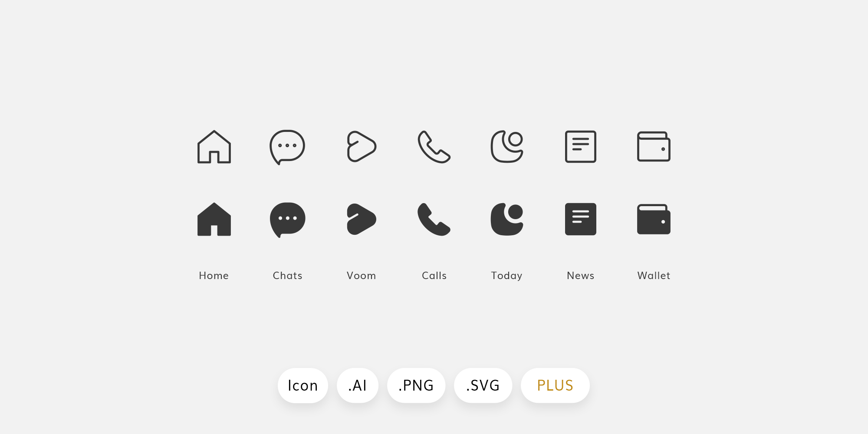
Task: Click the filled Voom icon
Action: click(x=362, y=219)
